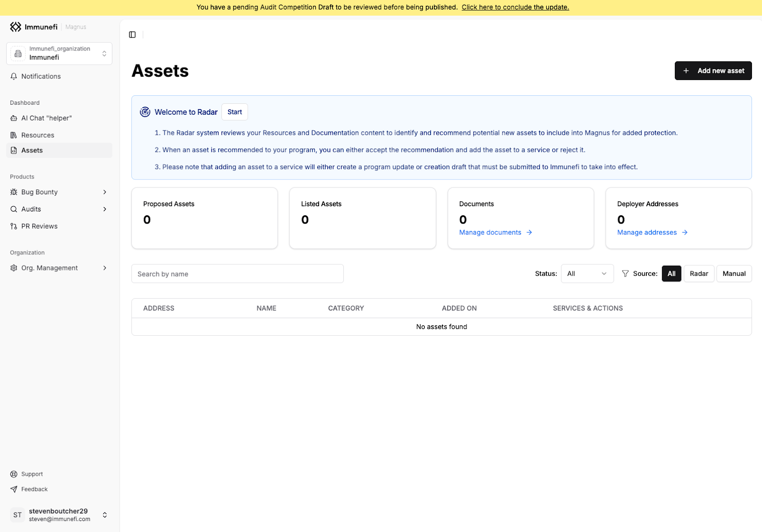762x532 pixels.
Task: Click the "No assets found" message
Action: [441, 327]
